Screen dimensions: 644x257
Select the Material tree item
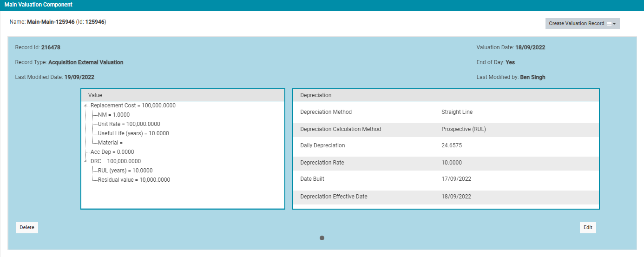coord(110,143)
